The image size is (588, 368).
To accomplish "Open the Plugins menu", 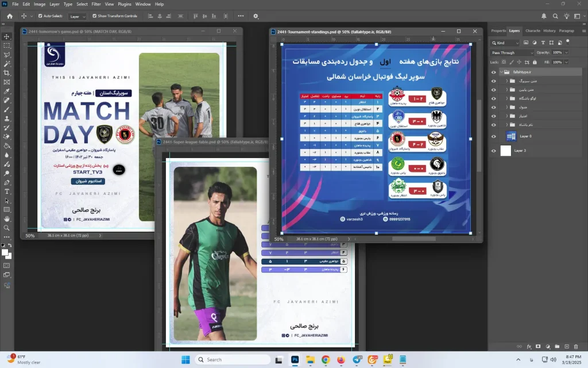I will [x=125, y=4].
